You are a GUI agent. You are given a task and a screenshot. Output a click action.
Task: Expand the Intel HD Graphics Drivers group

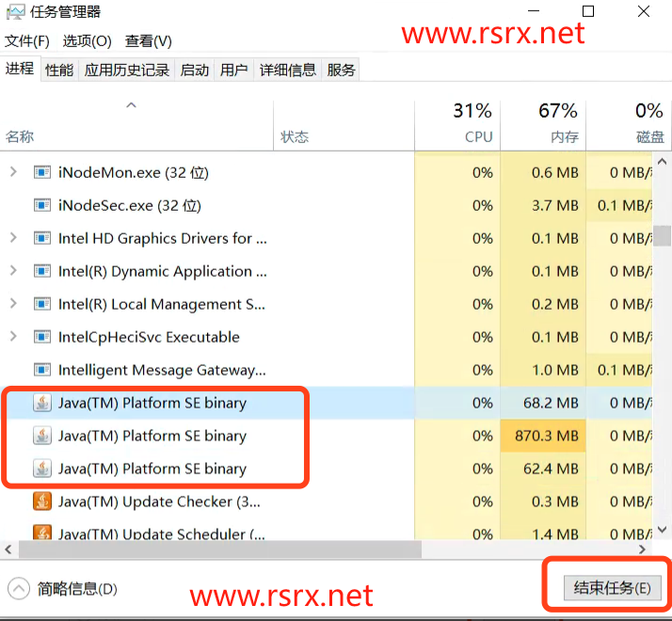click(13, 238)
